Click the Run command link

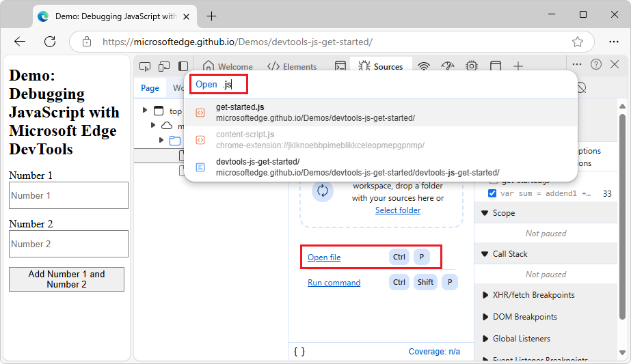tap(334, 283)
